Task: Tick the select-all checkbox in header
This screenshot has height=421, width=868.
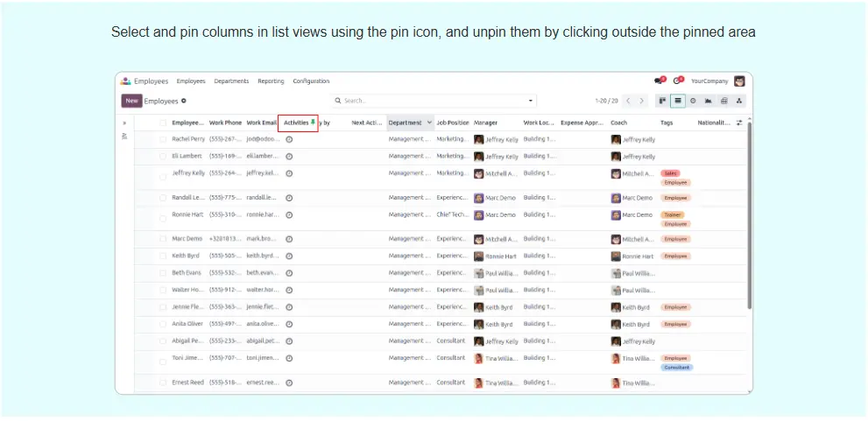Action: [x=163, y=123]
